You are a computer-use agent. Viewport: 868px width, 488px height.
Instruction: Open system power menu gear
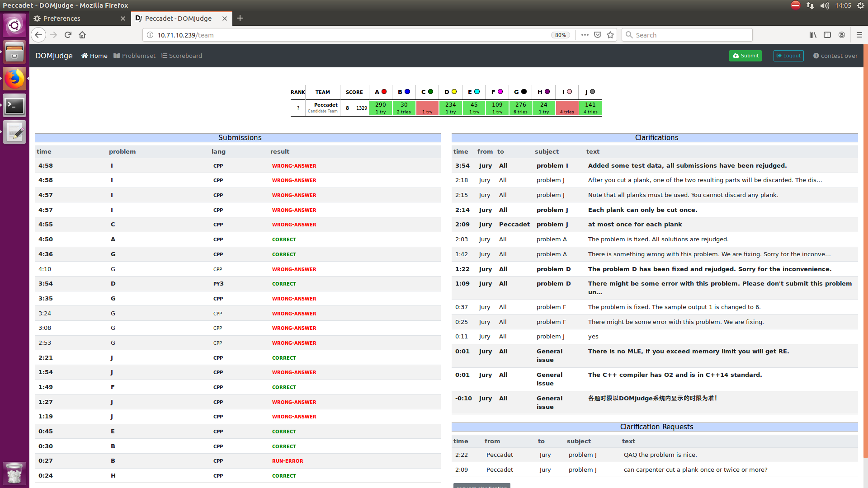pyautogui.click(x=861, y=5)
